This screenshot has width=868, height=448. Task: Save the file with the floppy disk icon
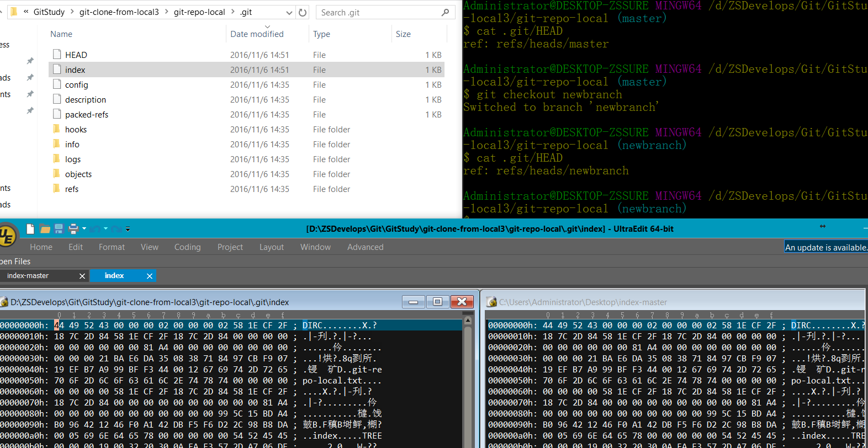(x=59, y=229)
